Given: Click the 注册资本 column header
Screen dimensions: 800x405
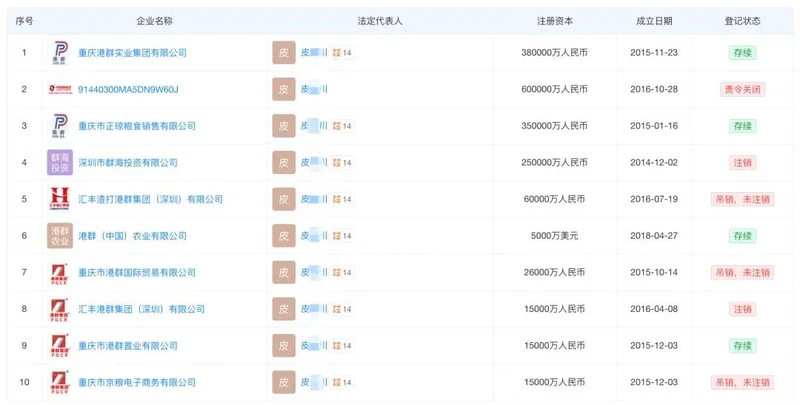Looking at the screenshot, I should point(554,20).
